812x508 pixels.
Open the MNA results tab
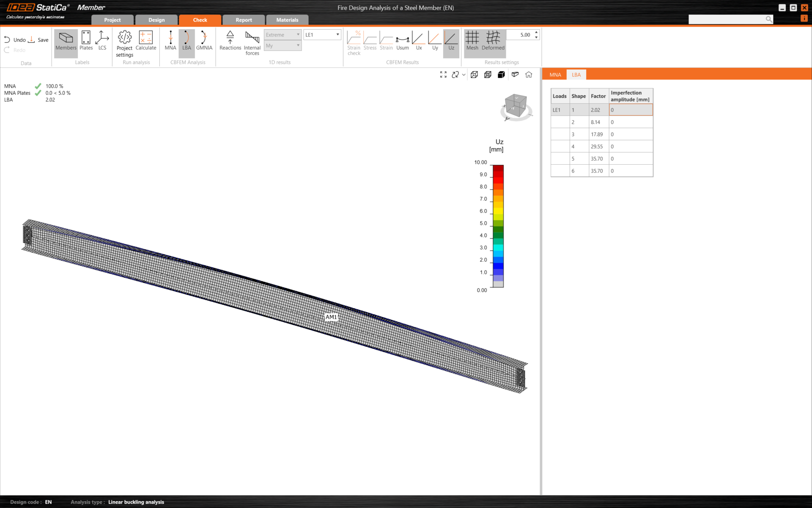click(555, 75)
